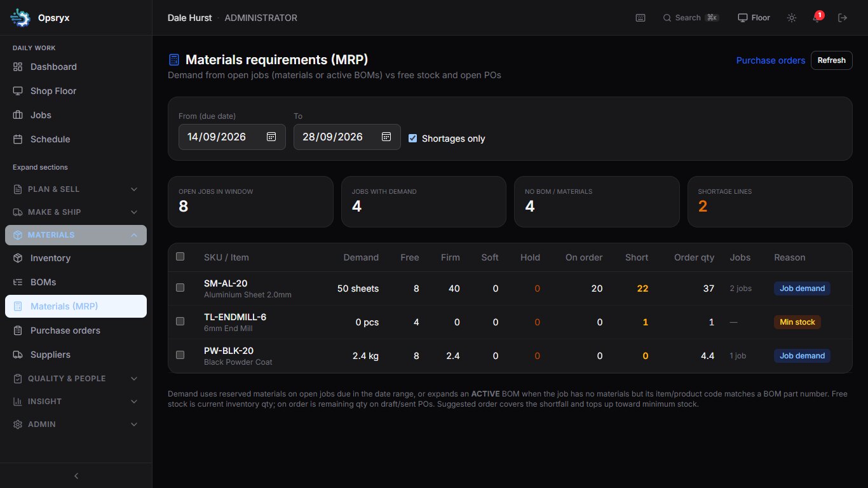Click '2.4 kg' demand cell
The width and height of the screenshot is (868, 488).
click(x=365, y=356)
